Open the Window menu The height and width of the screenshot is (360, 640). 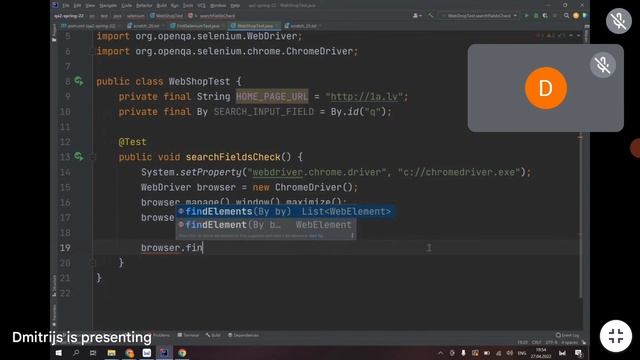218,6
